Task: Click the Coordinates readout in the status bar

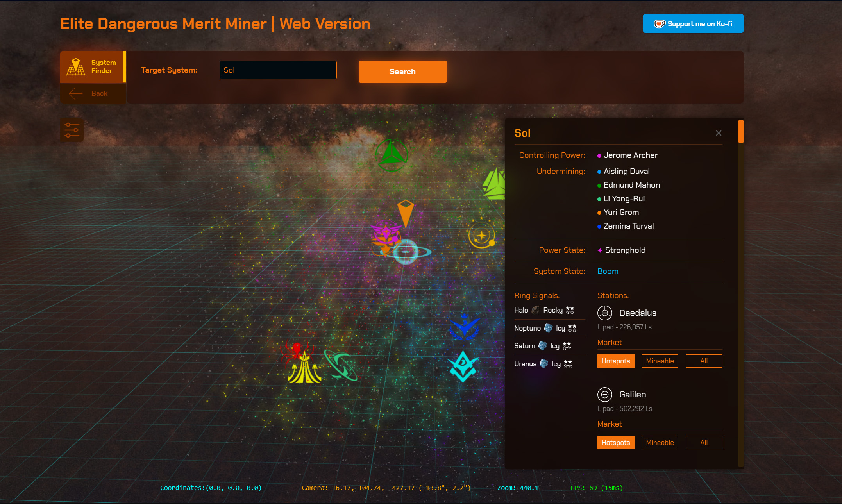Action: 211,488
